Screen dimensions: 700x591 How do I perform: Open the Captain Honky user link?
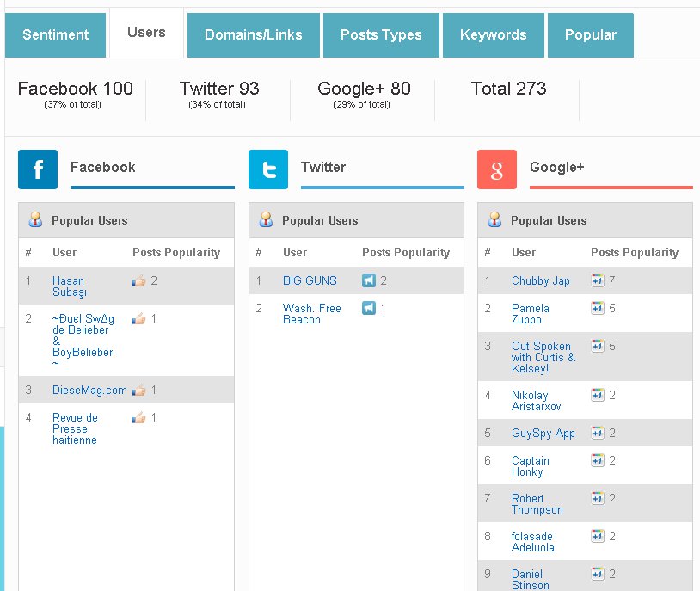click(x=531, y=466)
